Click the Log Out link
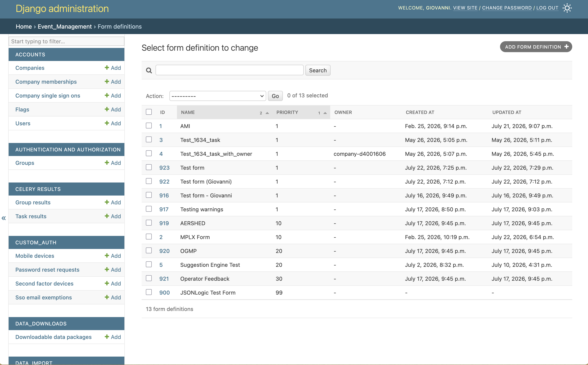This screenshot has width=588, height=365. pyautogui.click(x=547, y=8)
